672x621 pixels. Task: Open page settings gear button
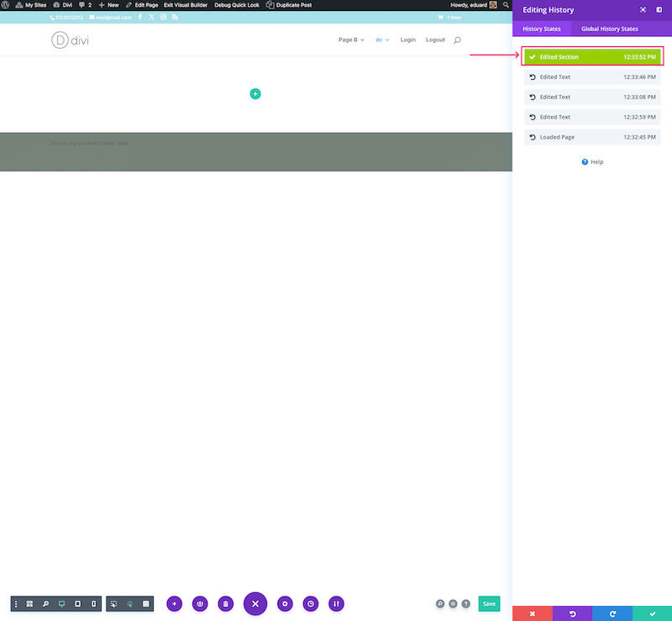[285, 604]
